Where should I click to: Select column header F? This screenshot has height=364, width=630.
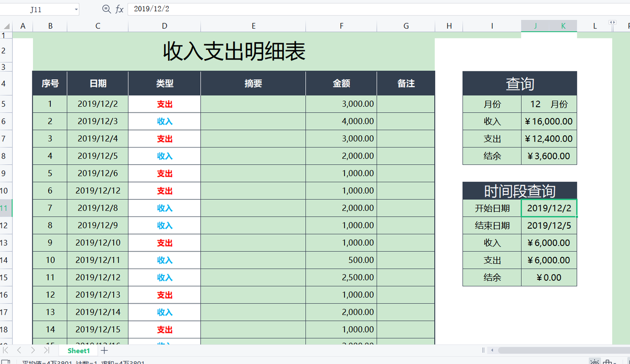click(x=341, y=26)
